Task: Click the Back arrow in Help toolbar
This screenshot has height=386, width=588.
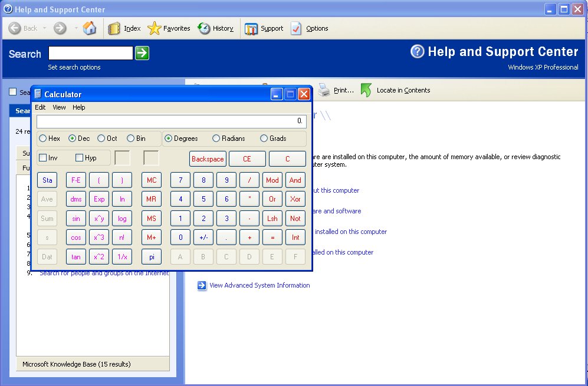Action: pyautogui.click(x=15, y=28)
